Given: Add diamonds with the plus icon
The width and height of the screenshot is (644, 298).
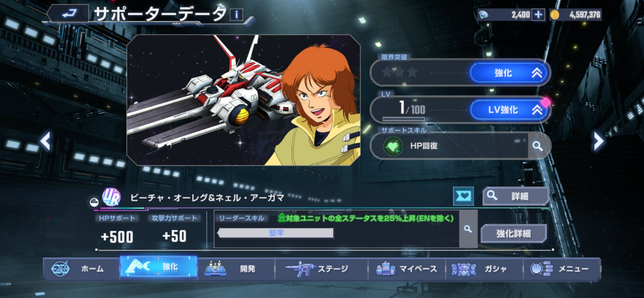Looking at the screenshot, I should pos(538,15).
